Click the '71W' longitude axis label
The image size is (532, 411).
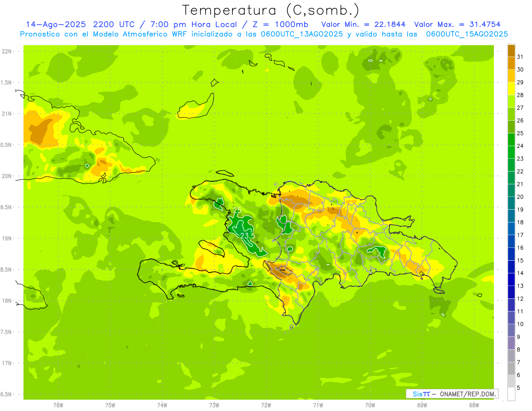click(x=318, y=405)
